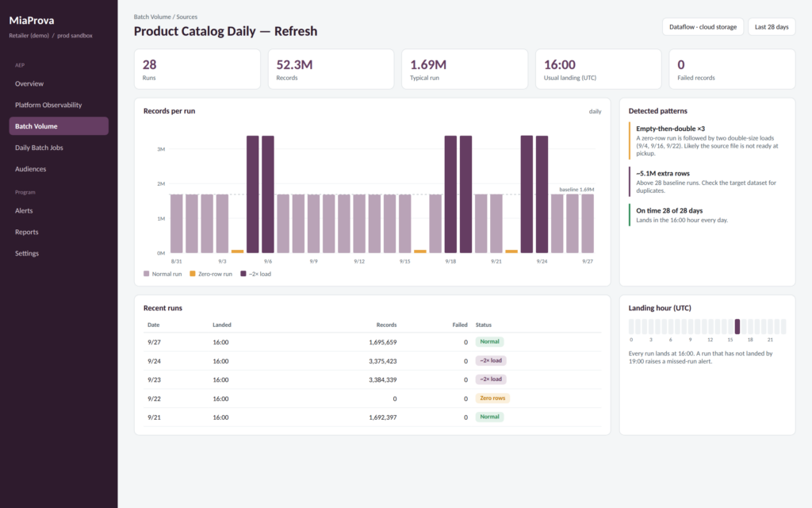Screen dimensions: 812x508
Task: Click the MiaProva logo title
Action: 32,20
